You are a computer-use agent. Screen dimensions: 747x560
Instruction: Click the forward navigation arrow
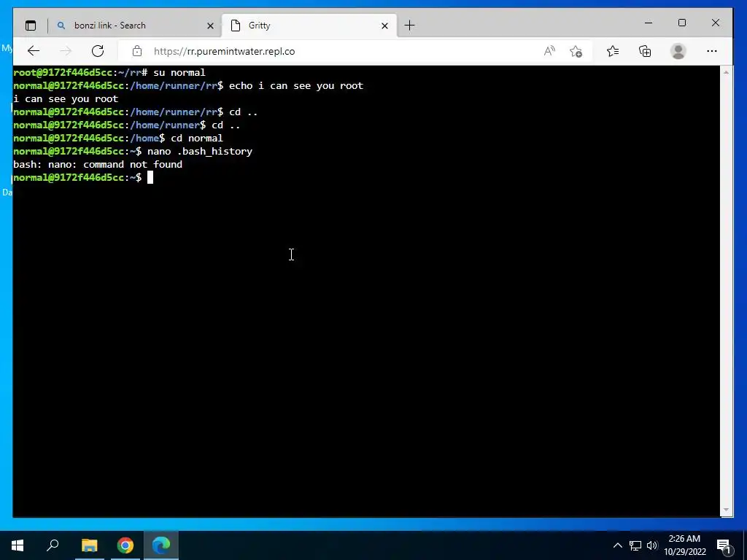pyautogui.click(x=66, y=51)
